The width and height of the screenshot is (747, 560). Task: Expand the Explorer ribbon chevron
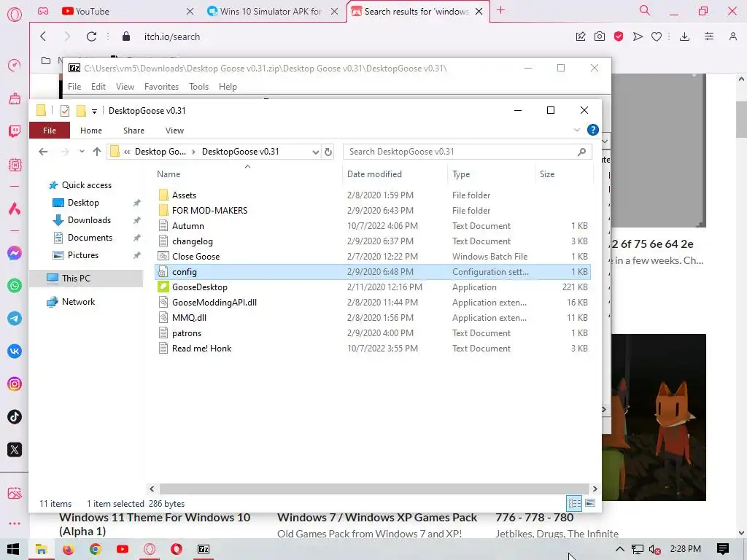pyautogui.click(x=577, y=130)
